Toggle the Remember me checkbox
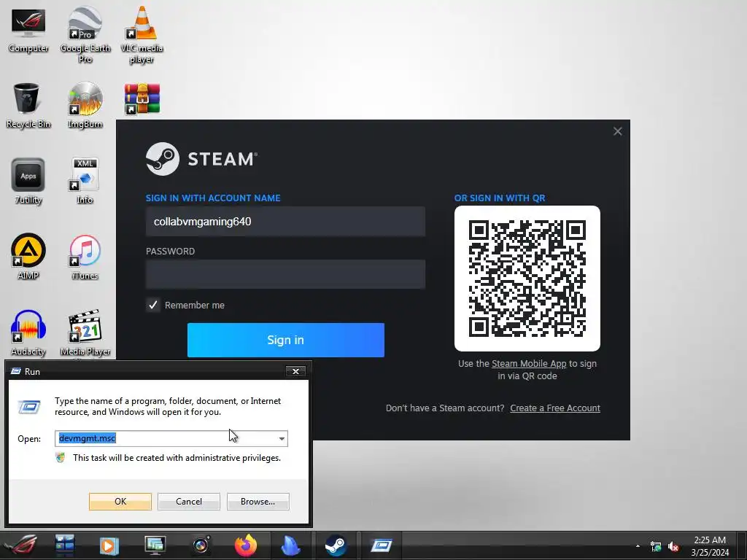Viewport: 747px width, 560px height. [x=153, y=306]
